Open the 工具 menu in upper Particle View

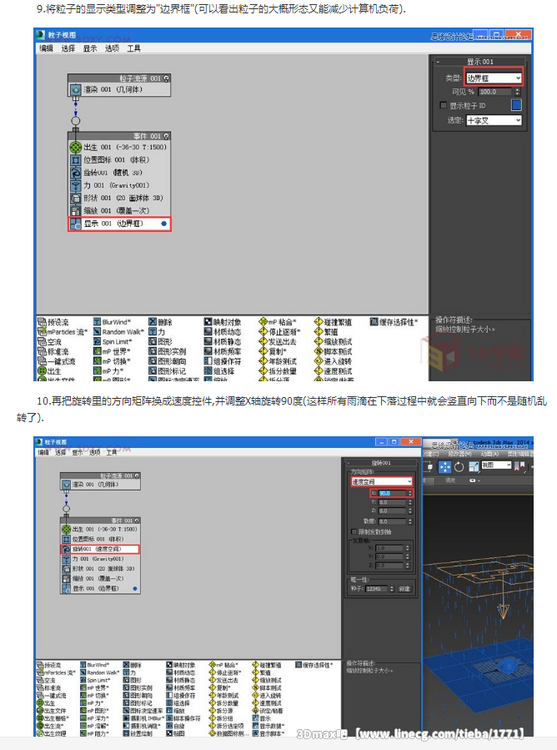tap(134, 48)
